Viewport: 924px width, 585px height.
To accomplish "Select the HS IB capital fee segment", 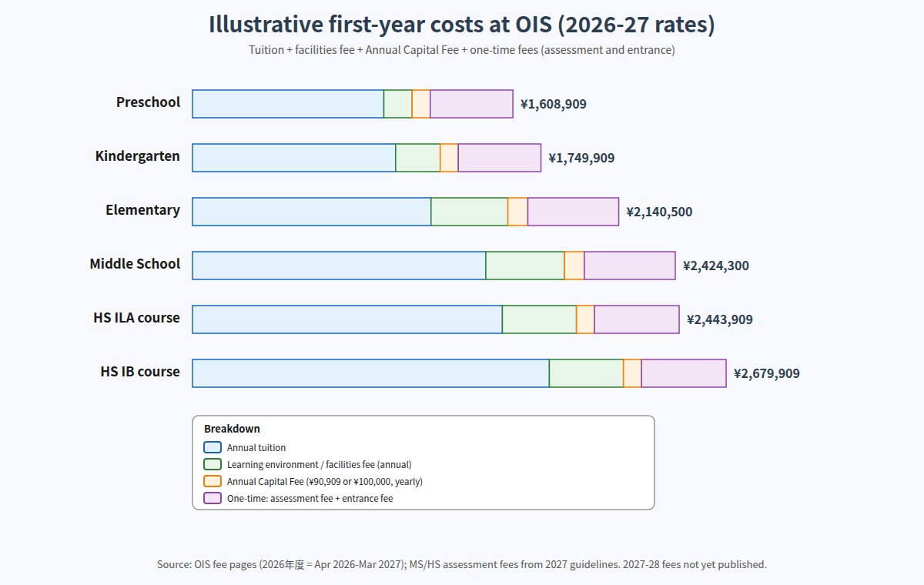I will point(632,373).
